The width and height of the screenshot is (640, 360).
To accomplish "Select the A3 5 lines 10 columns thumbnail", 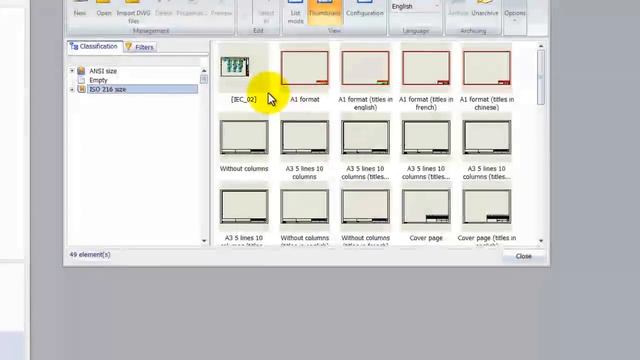I will click(x=304, y=148).
